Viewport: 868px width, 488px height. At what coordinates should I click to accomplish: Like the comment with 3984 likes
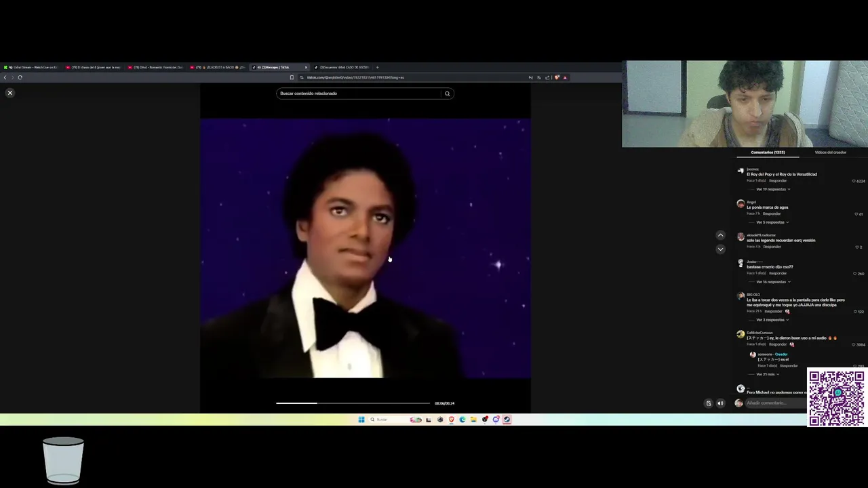point(854,344)
